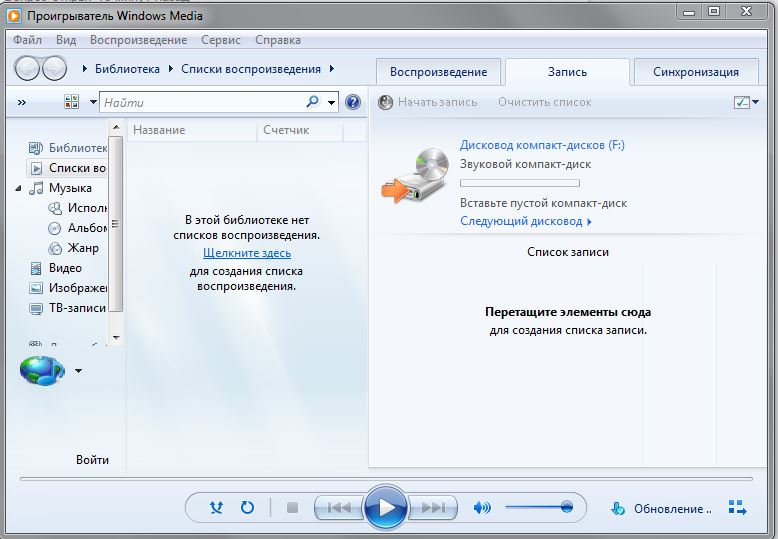
Task: Open the search options dropdown arrow
Action: tap(331, 103)
